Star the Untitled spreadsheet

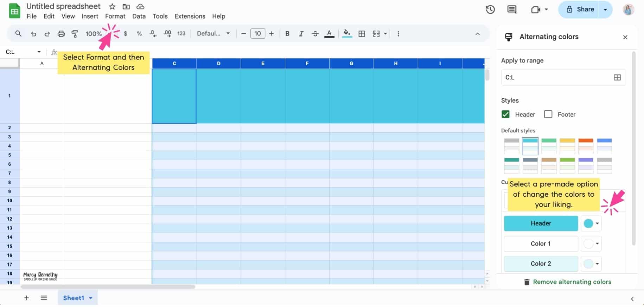click(112, 7)
